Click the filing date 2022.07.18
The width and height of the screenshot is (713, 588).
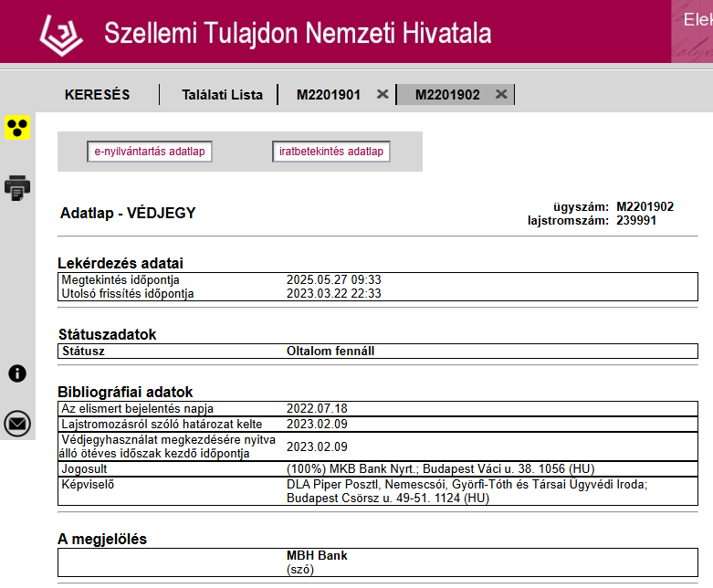317,408
